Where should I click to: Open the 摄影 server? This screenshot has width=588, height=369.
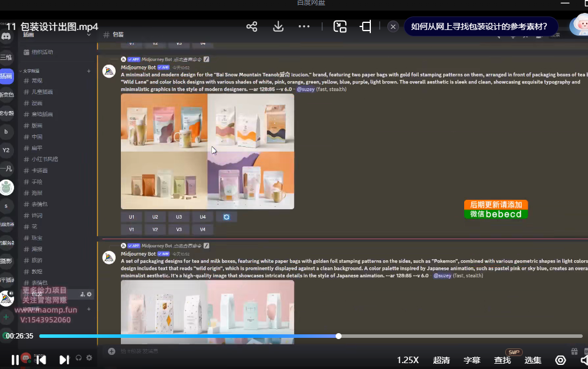[x=6, y=261]
